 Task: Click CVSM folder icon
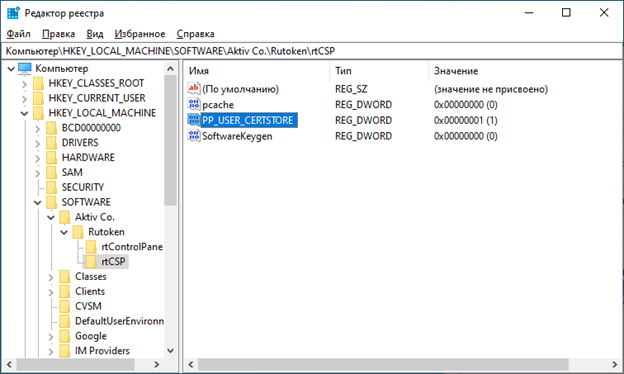pyautogui.click(x=64, y=306)
